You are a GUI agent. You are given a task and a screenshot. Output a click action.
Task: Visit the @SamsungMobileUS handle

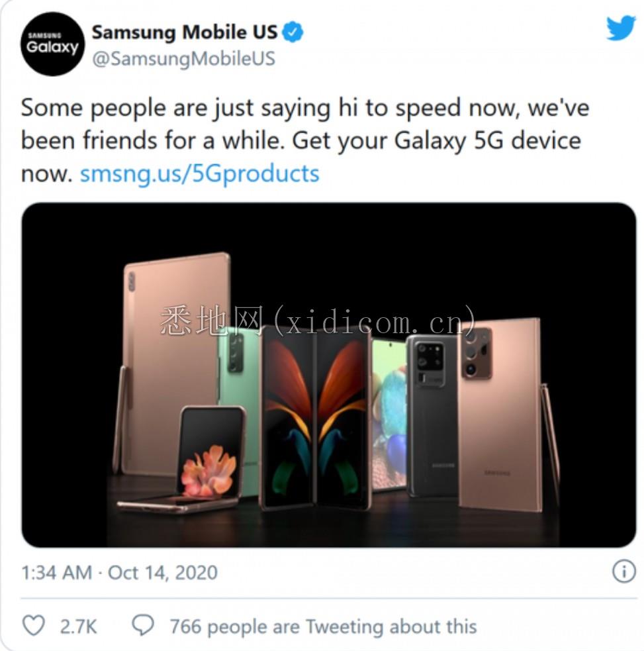pos(183,58)
